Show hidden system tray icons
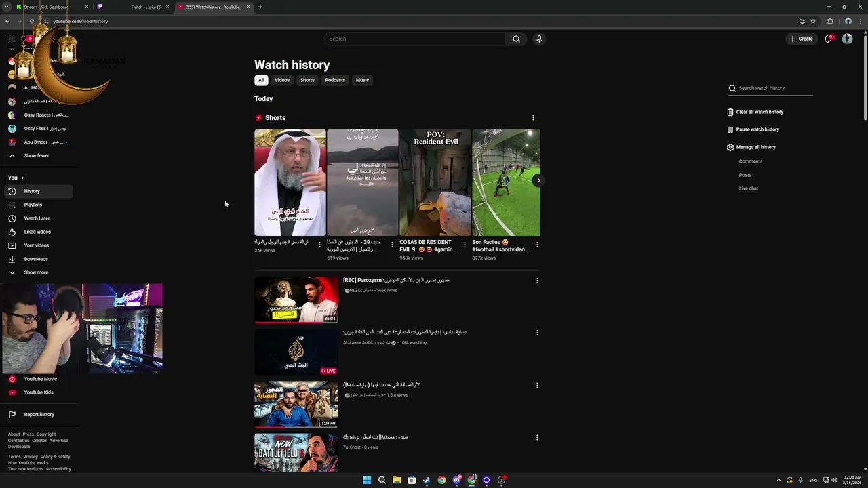The height and width of the screenshot is (488, 868). pyautogui.click(x=778, y=480)
